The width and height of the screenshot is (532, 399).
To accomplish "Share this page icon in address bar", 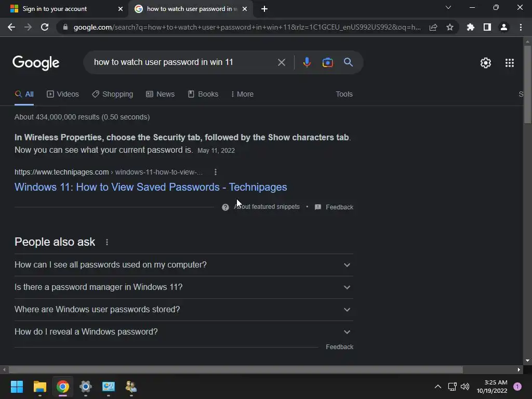I will pos(433,28).
